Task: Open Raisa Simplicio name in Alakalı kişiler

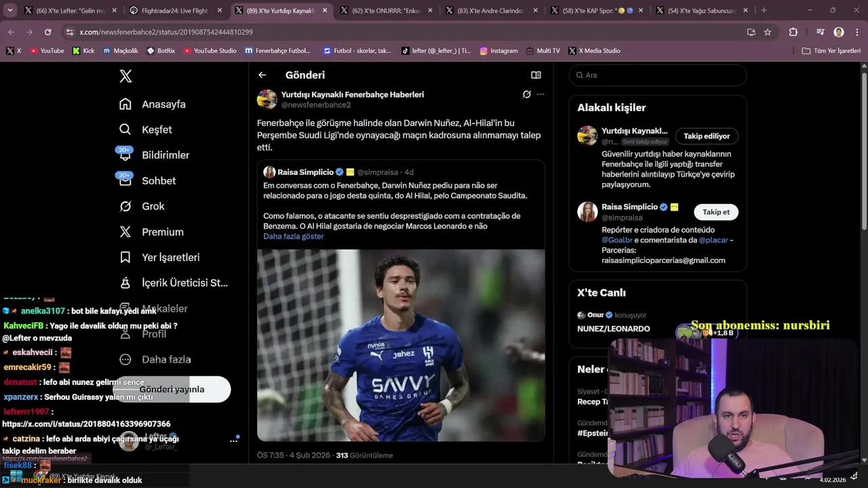Action: click(x=630, y=207)
